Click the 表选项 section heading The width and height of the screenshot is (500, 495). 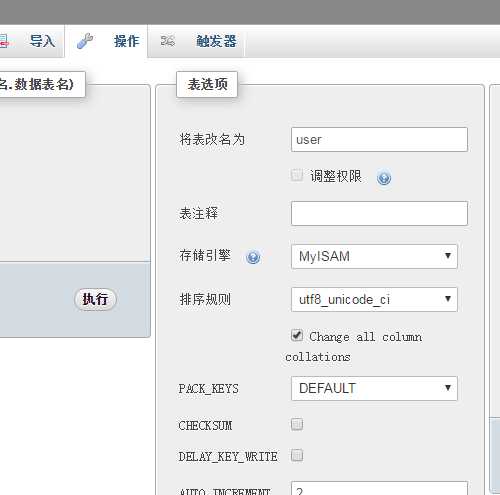point(207,84)
